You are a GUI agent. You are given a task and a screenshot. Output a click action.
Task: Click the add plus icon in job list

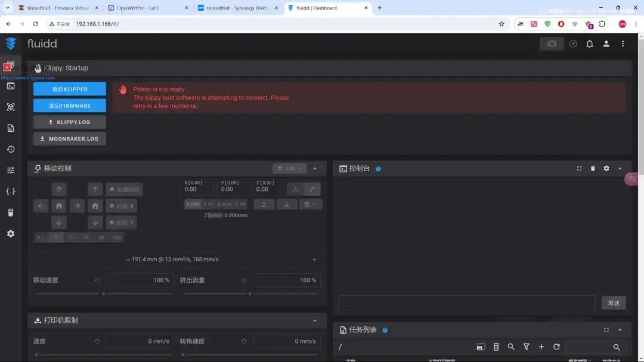[x=541, y=347]
